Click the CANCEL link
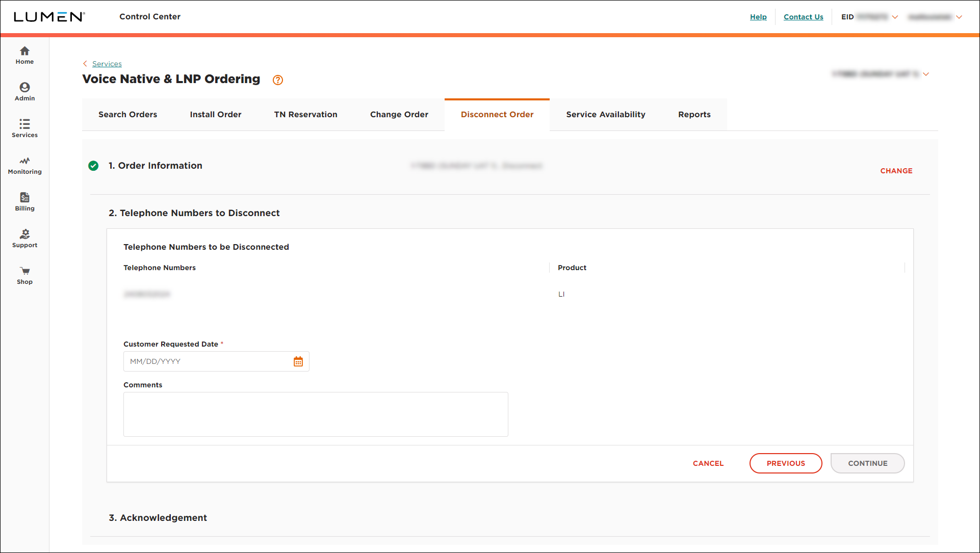This screenshot has height=553, width=980. (x=708, y=463)
